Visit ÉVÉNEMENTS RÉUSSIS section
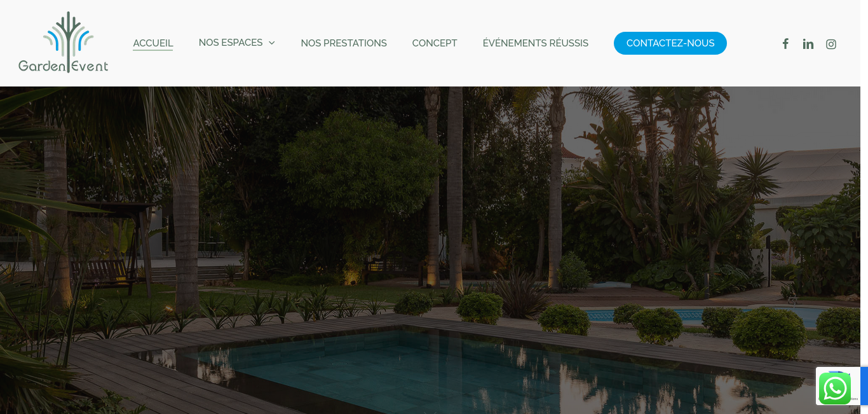 536,43
